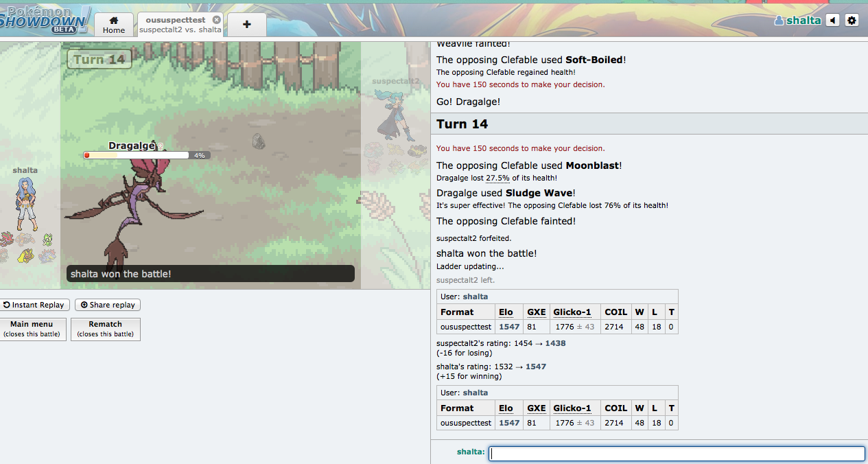Viewport: 868px width, 464px height.
Task: Focus the chat message input box
Action: coord(677,454)
